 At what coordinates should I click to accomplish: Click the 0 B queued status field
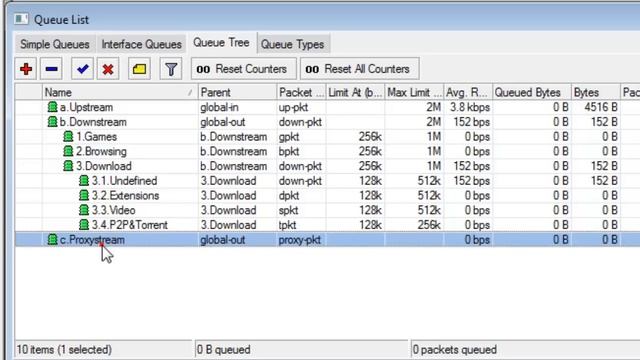coord(301,350)
